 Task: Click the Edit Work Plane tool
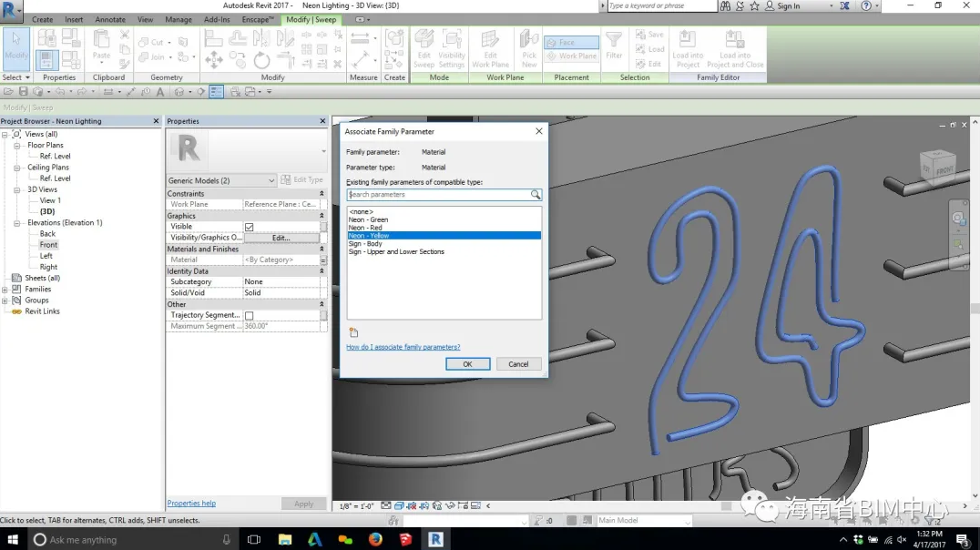click(490, 48)
